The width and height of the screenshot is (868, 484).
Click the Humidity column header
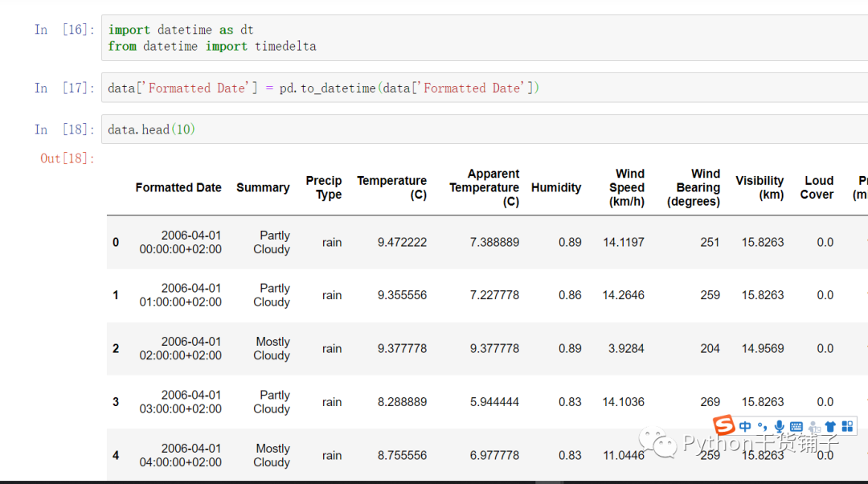coord(556,187)
